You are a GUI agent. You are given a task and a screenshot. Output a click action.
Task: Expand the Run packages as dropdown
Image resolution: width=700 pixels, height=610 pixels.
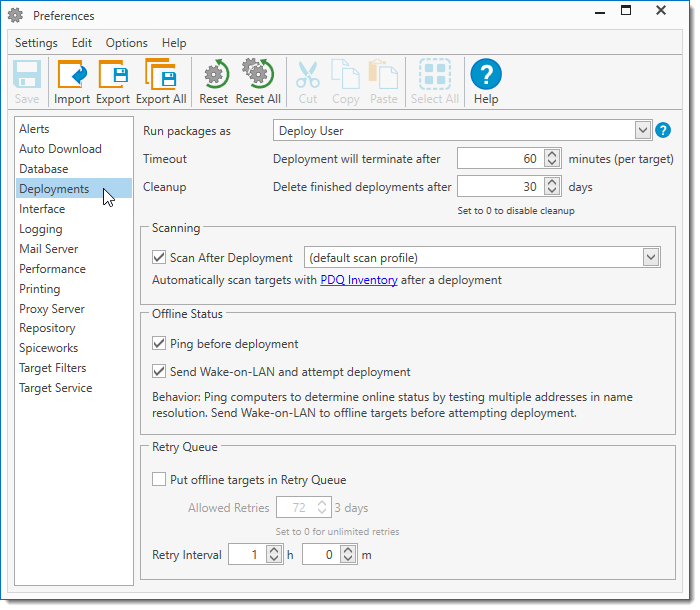[x=642, y=130]
